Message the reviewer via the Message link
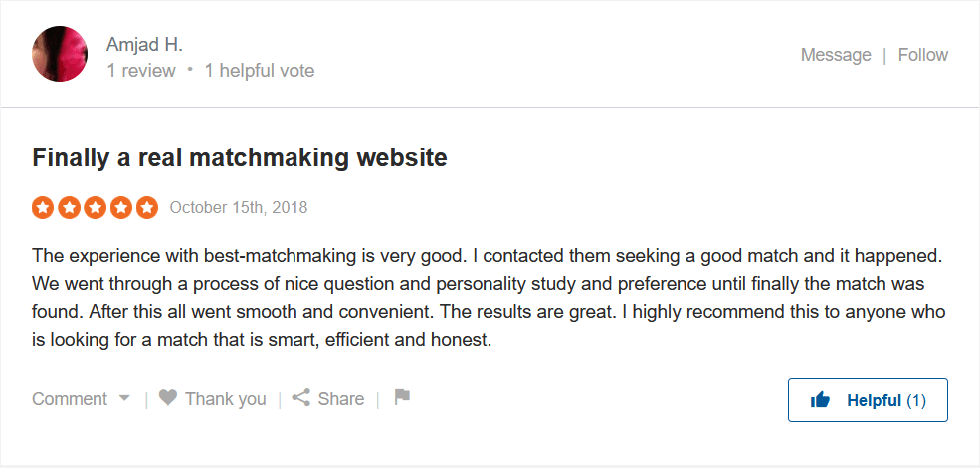 coord(836,55)
